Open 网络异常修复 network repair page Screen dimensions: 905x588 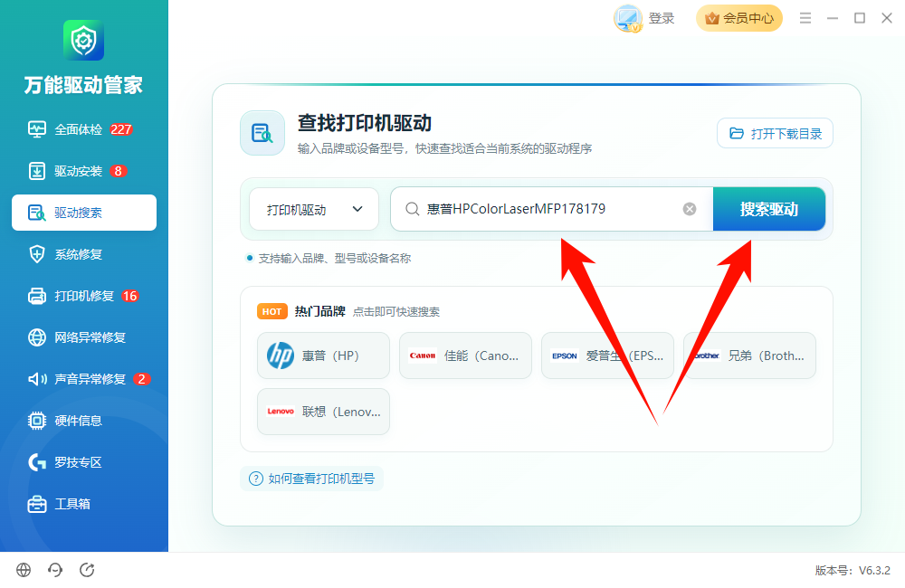click(83, 337)
